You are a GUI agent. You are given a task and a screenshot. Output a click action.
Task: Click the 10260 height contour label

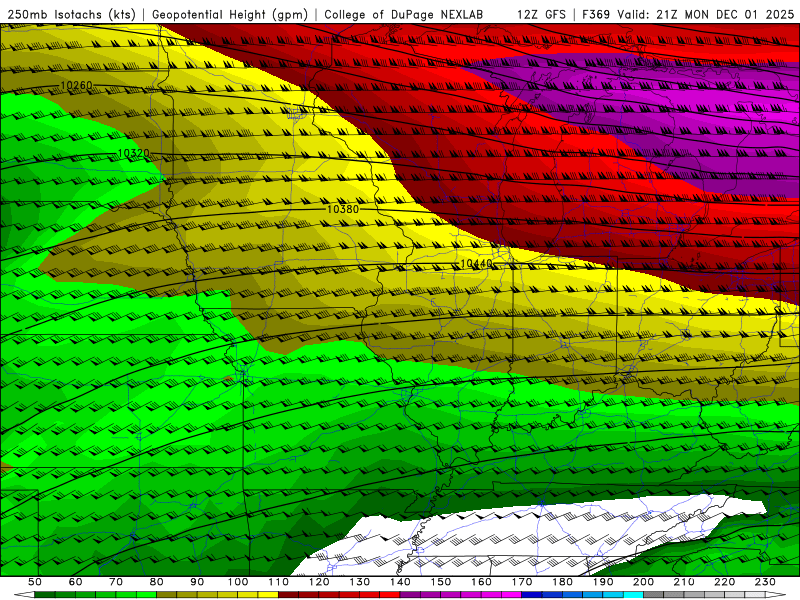tap(77, 85)
